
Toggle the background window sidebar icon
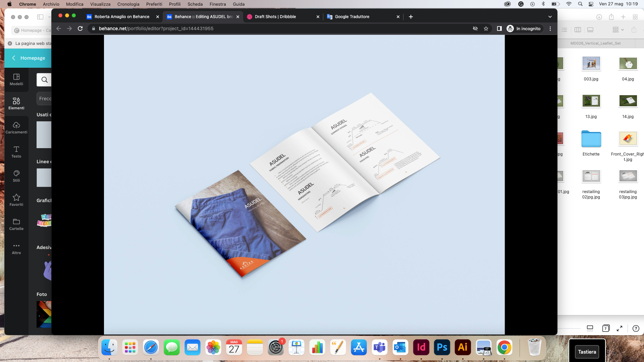click(x=40, y=17)
